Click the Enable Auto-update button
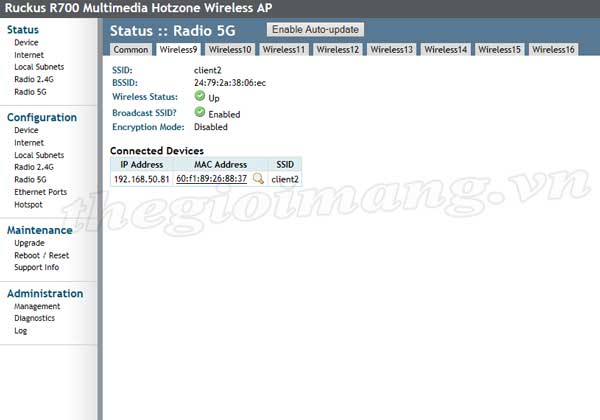 [315, 29]
